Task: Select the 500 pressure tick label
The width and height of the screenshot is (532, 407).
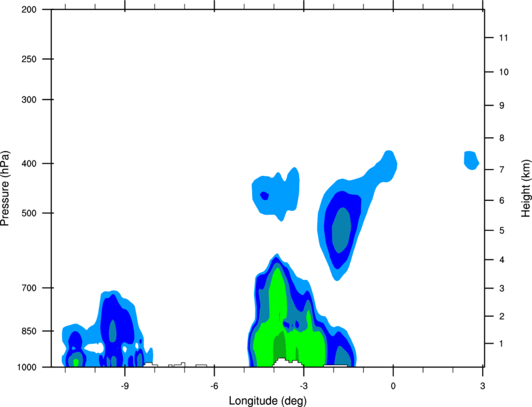Action: point(29,213)
